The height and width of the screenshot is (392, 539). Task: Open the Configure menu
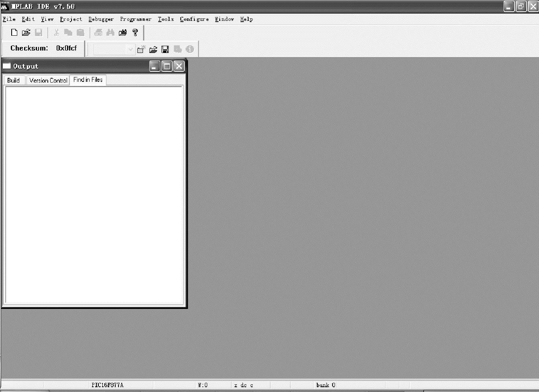click(194, 19)
